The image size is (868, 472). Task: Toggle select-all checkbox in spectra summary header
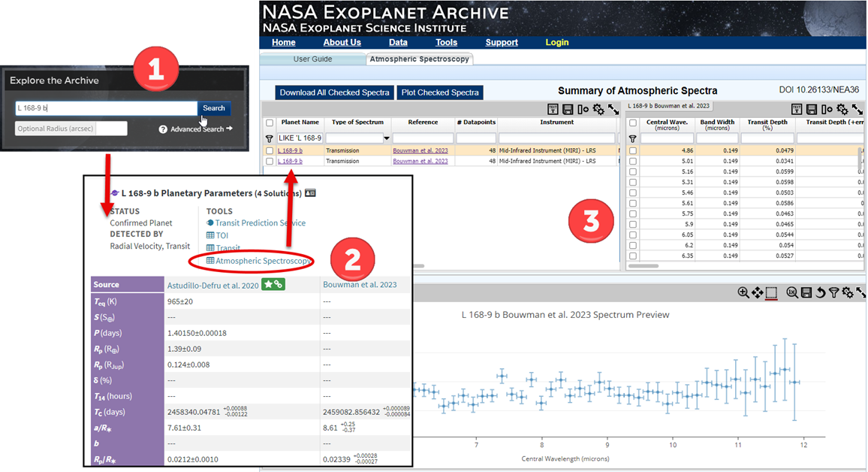coord(270,123)
